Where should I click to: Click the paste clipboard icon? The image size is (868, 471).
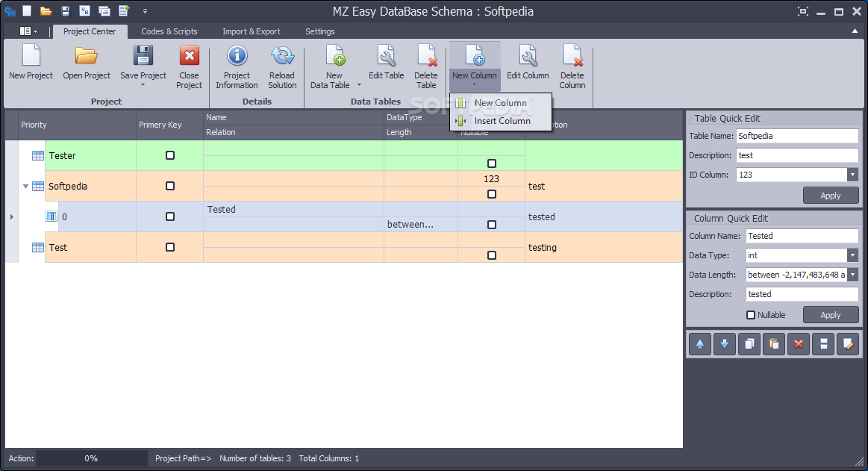click(x=774, y=344)
